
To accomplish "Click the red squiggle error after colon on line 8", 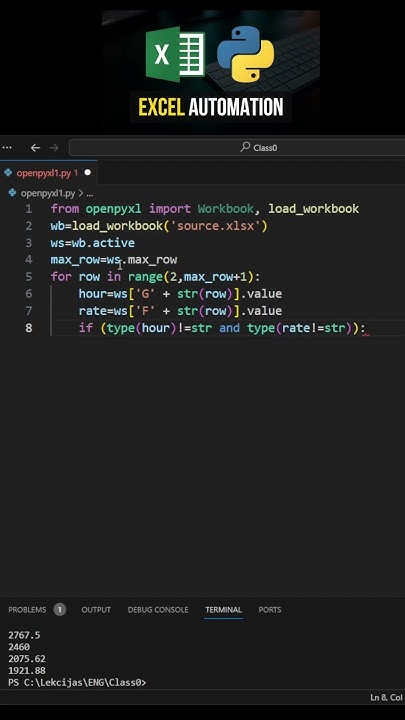I will coord(366,334).
